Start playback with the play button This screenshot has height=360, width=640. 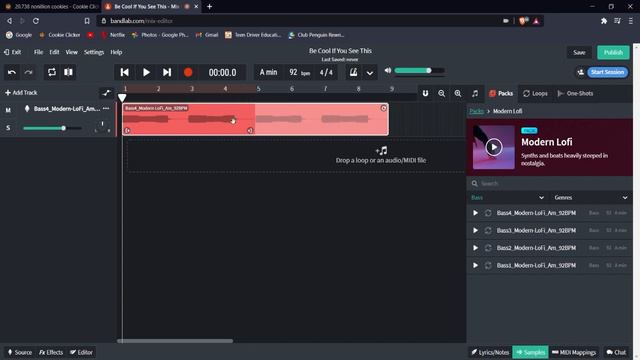[x=146, y=72]
